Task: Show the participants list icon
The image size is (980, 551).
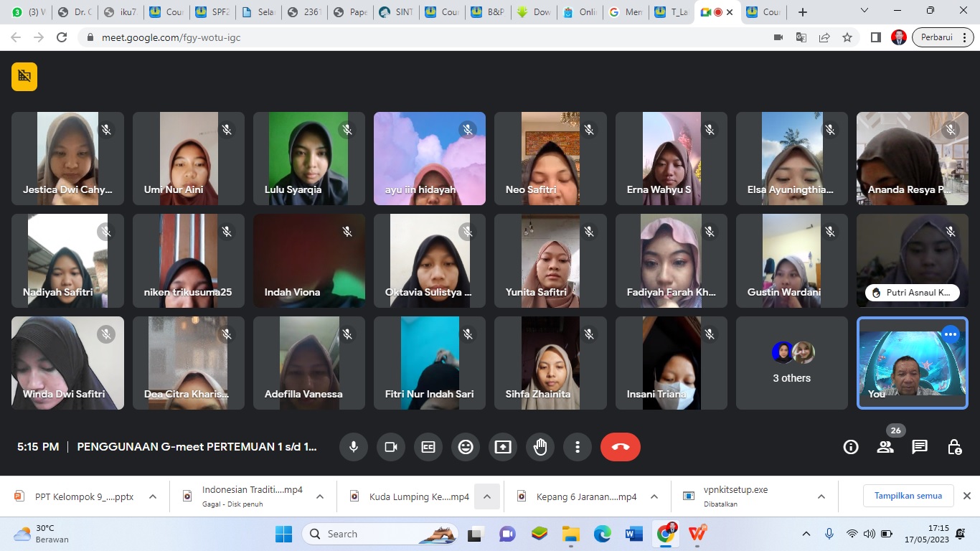Action: tap(885, 447)
